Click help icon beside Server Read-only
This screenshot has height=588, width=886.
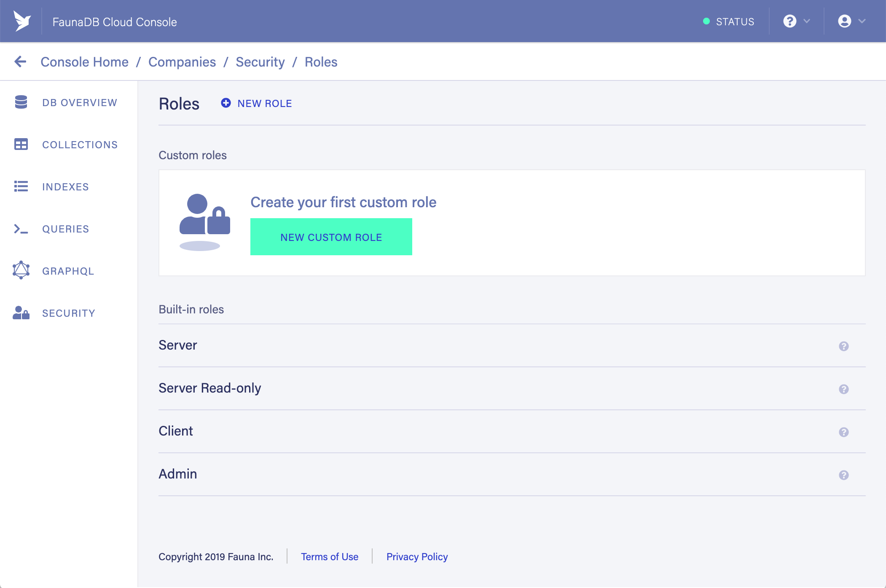point(843,389)
